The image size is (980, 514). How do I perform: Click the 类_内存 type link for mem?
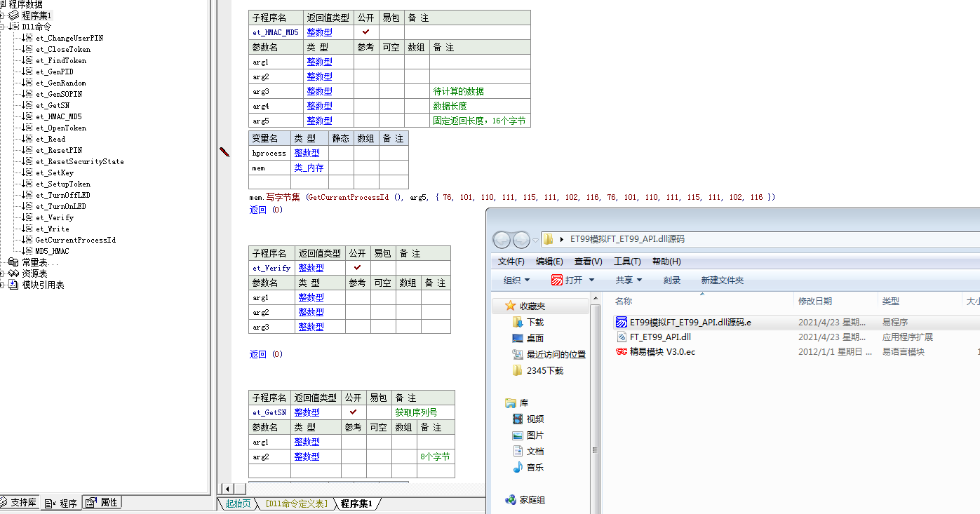tap(309, 168)
